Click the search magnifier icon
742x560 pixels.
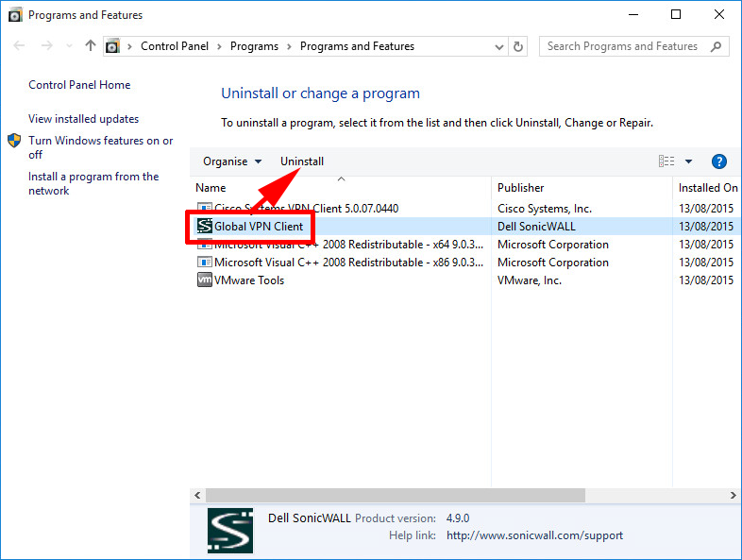pyautogui.click(x=717, y=46)
